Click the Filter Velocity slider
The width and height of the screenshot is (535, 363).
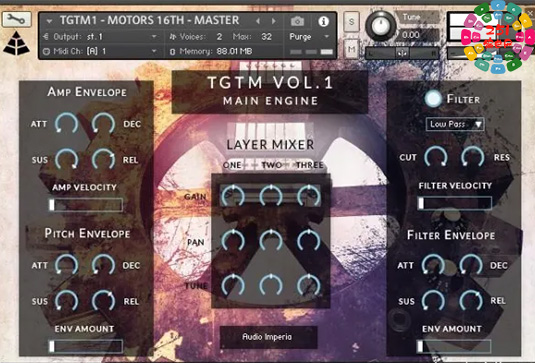tap(455, 203)
